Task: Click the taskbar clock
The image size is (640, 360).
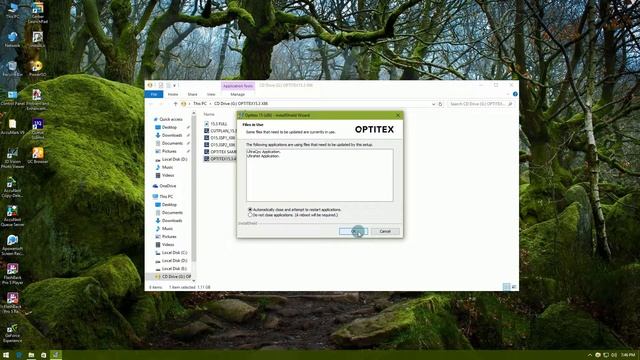Action: coord(628,355)
